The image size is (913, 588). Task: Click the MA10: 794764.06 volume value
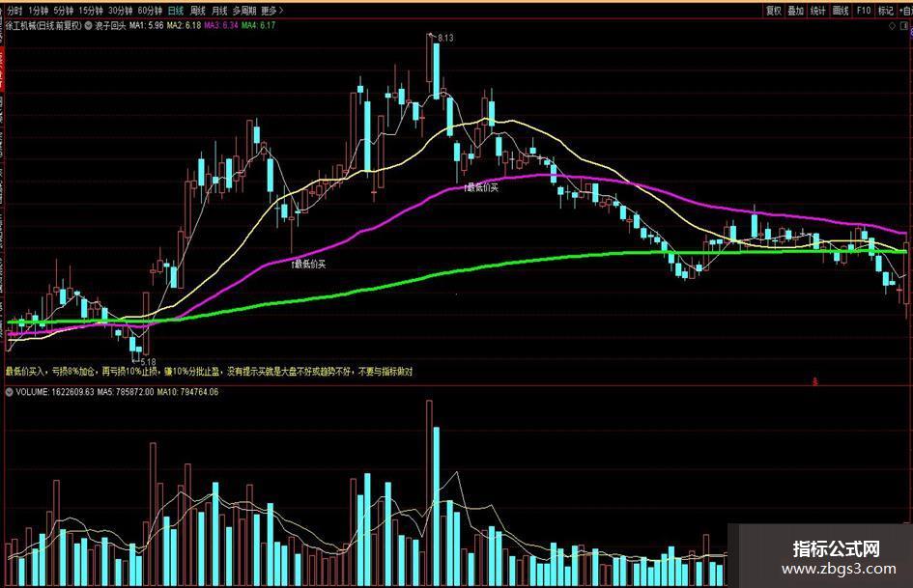click(x=187, y=392)
